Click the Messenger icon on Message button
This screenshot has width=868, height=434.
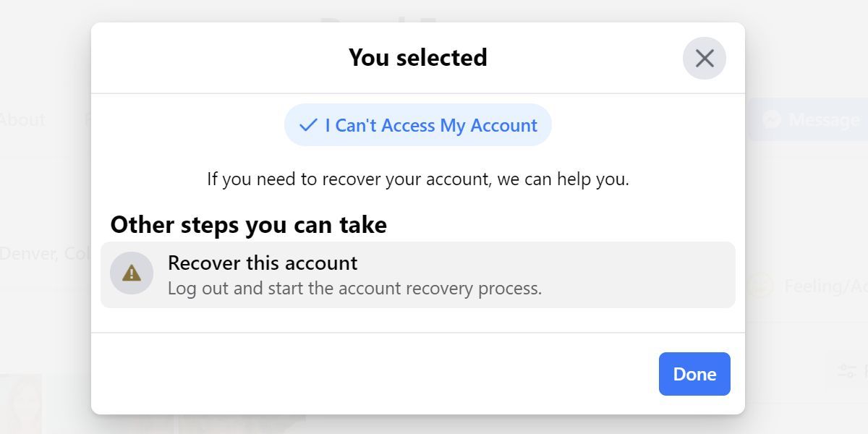(x=772, y=119)
